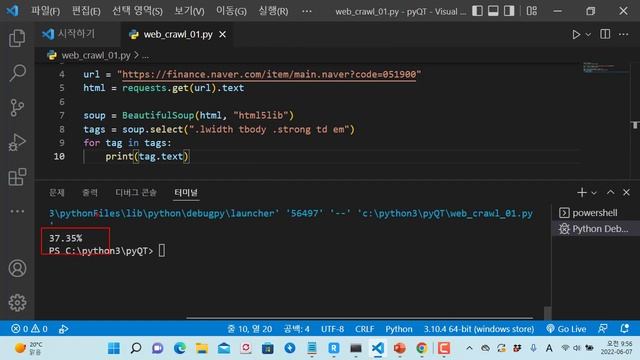This screenshot has height=360, width=640.
Task: Open the 이동(G) menu
Action: 231,11
